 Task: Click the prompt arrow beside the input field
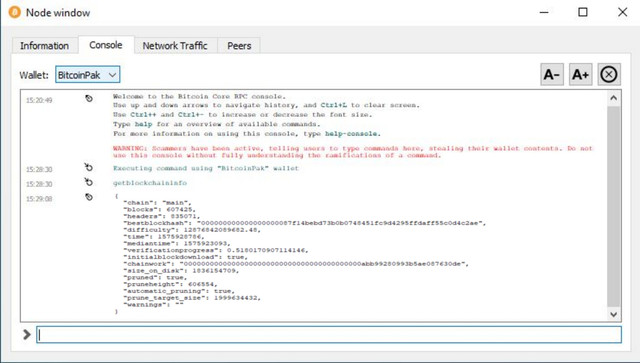[27, 334]
